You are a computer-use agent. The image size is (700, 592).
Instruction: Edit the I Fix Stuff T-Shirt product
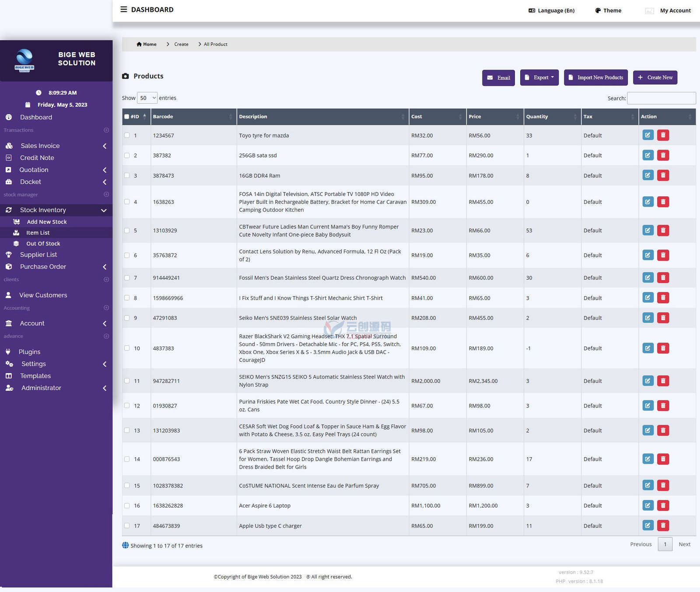click(x=648, y=298)
